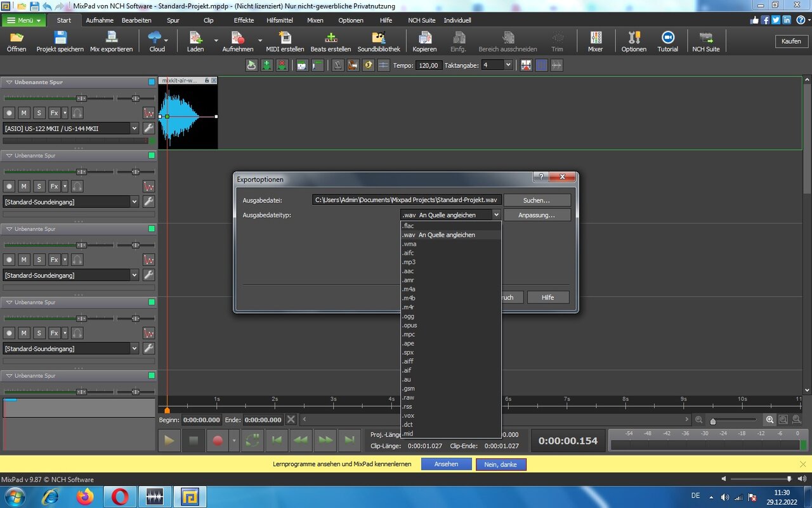Image resolution: width=812 pixels, height=508 pixels.
Task: Clear selection with X beside Ende field
Action: 291,420
